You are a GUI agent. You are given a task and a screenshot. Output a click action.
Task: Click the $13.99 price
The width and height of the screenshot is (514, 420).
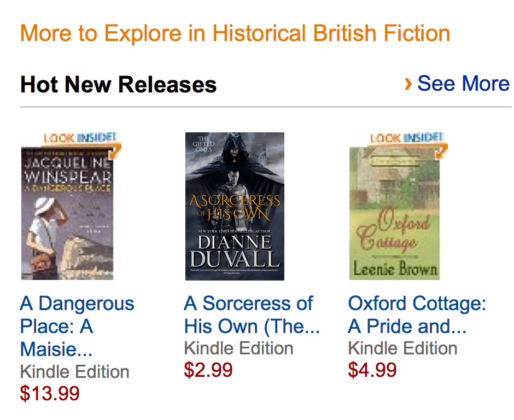click(50, 393)
